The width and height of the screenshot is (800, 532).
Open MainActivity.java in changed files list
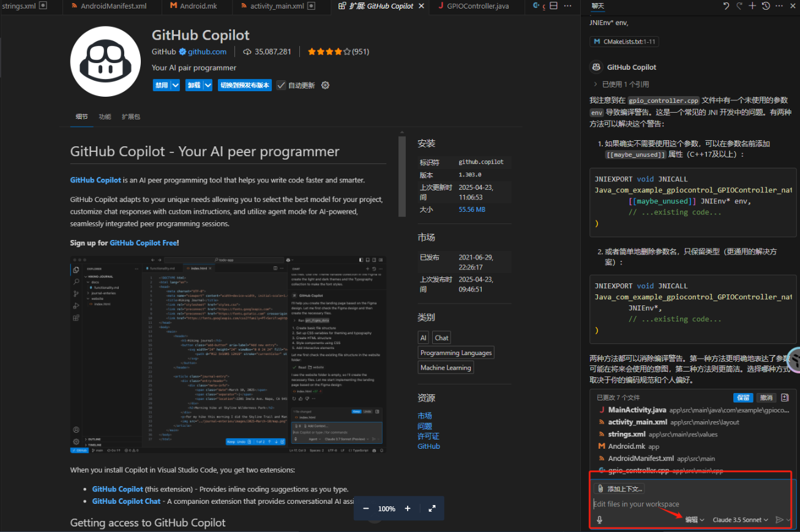[693, 410]
